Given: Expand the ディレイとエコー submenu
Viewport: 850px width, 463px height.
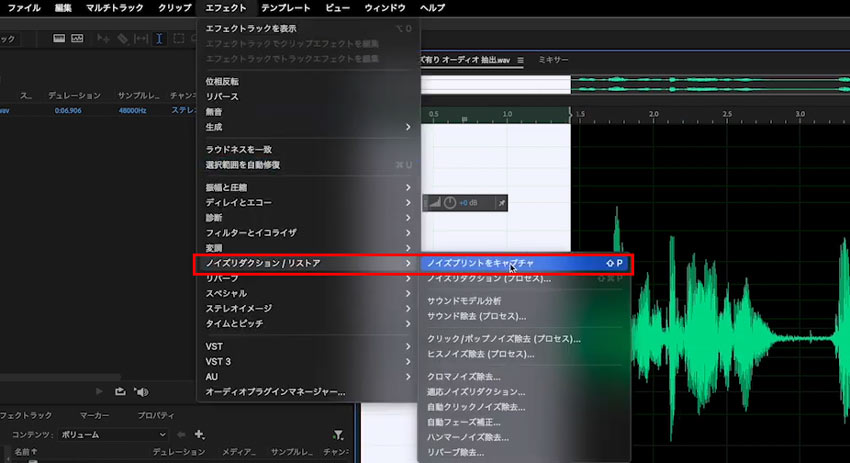Looking at the screenshot, I should [308, 202].
